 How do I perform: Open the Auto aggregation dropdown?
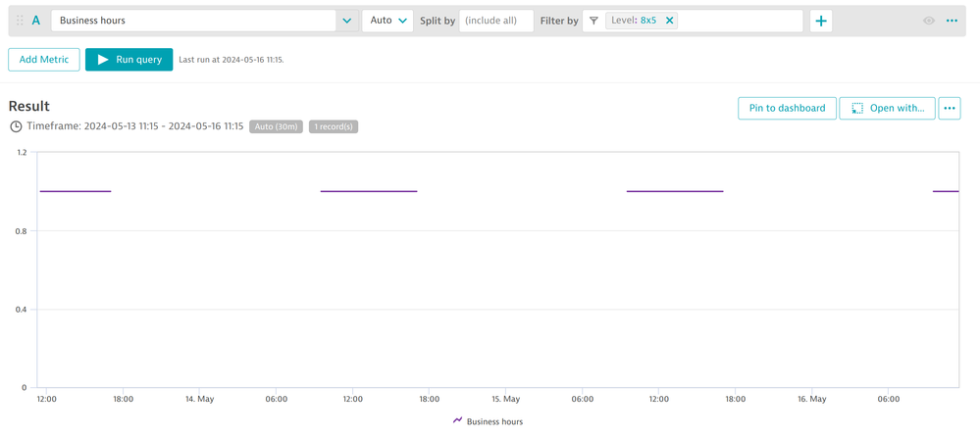387,21
